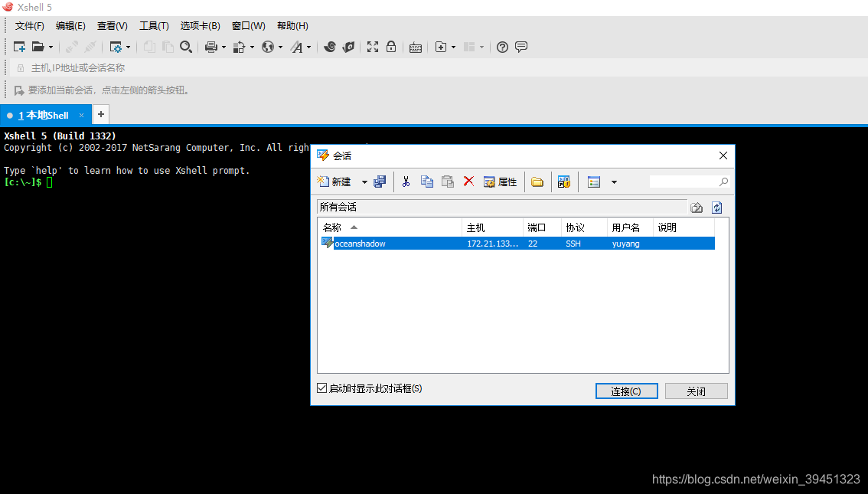Click the keyboard Key Mapping icon
The width and height of the screenshot is (868, 494).
415,47
